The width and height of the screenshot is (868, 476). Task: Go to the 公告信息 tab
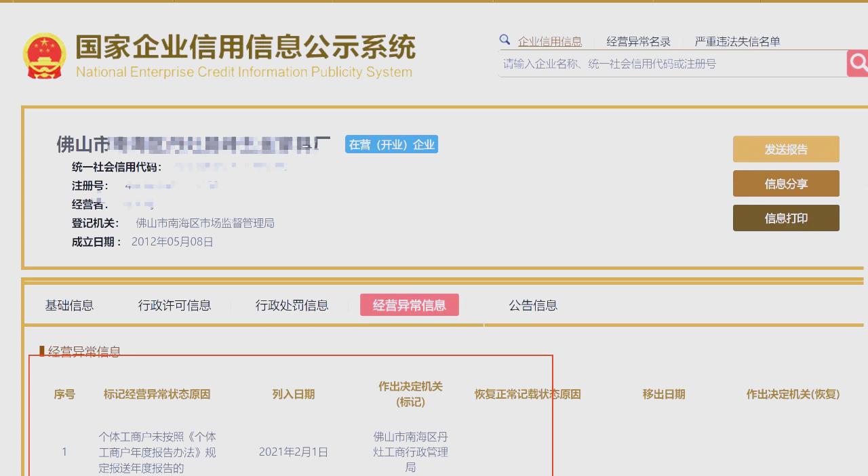click(533, 305)
